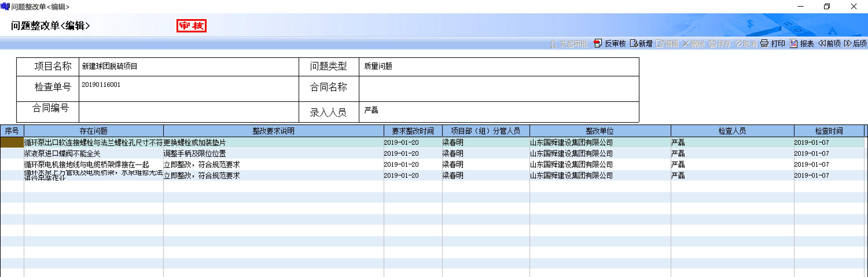This screenshot has width=868, height=277.
Task: Click the 要求整改时间 column header
Action: point(412,131)
